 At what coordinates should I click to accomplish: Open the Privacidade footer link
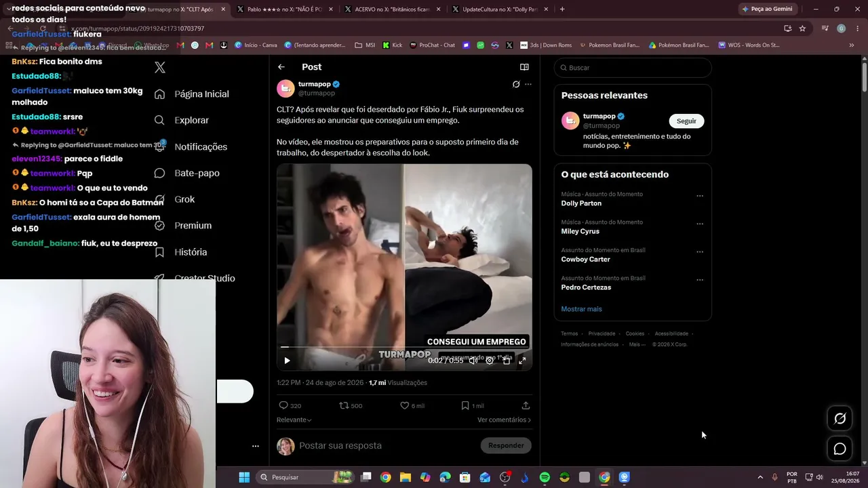(x=601, y=333)
